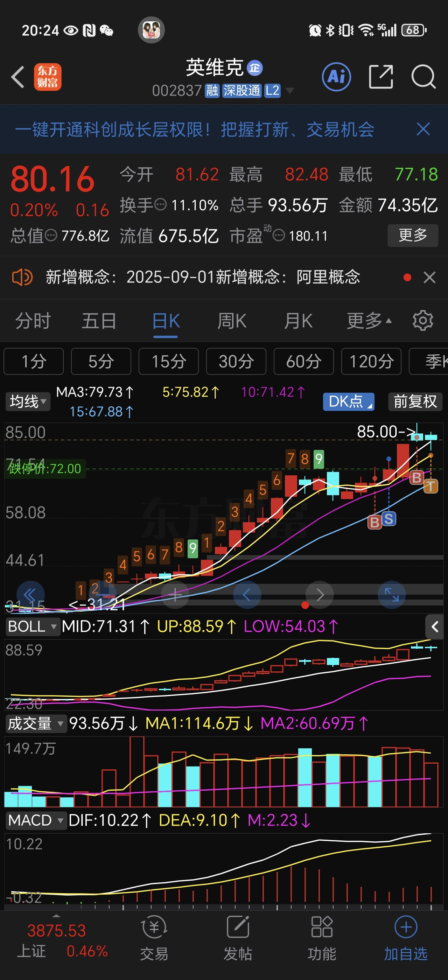Open chart settings gear icon
This screenshot has height=980, width=448.
click(x=422, y=321)
